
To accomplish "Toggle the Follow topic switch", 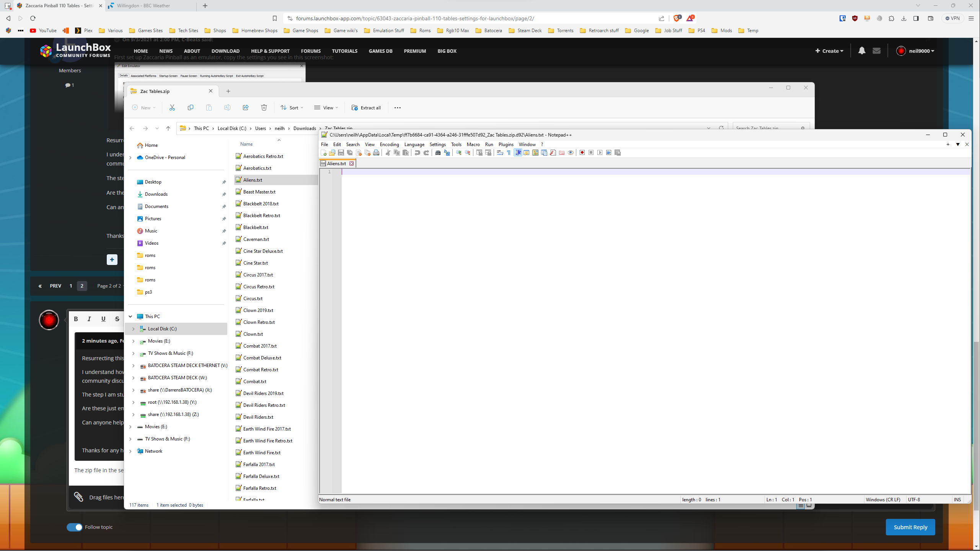I will coord(74,527).
